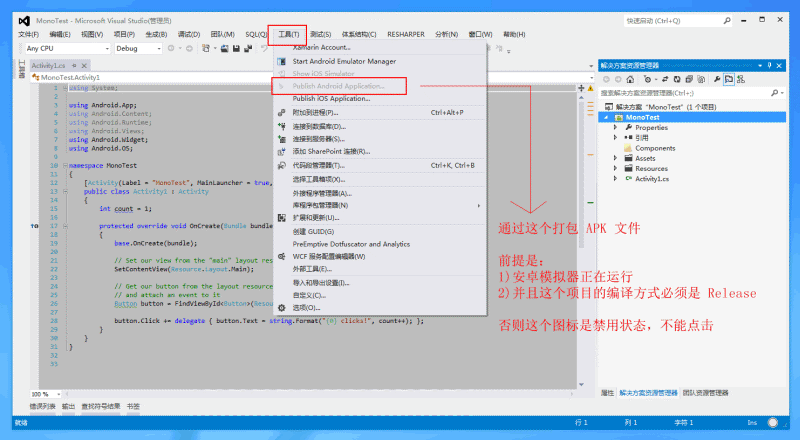Screen dimensions: 800x440
Task: Expand the Resources folder in Solution Explorer
Action: pos(616,168)
